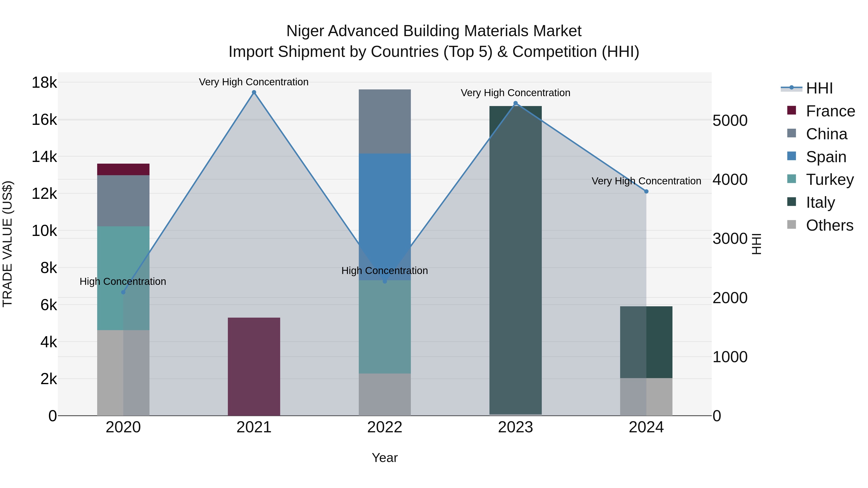Click the 'Year' axis title

click(x=385, y=458)
